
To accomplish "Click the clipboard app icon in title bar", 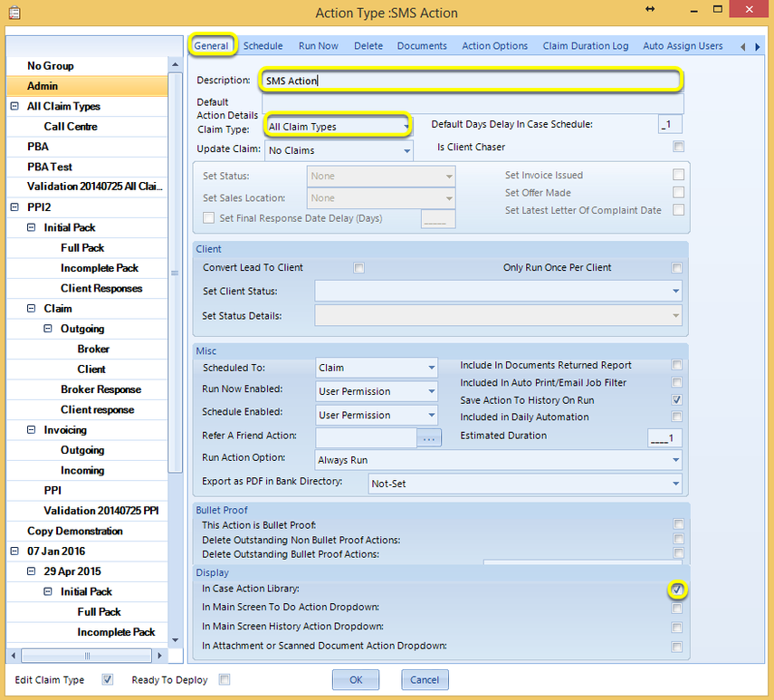I will pos(14,13).
